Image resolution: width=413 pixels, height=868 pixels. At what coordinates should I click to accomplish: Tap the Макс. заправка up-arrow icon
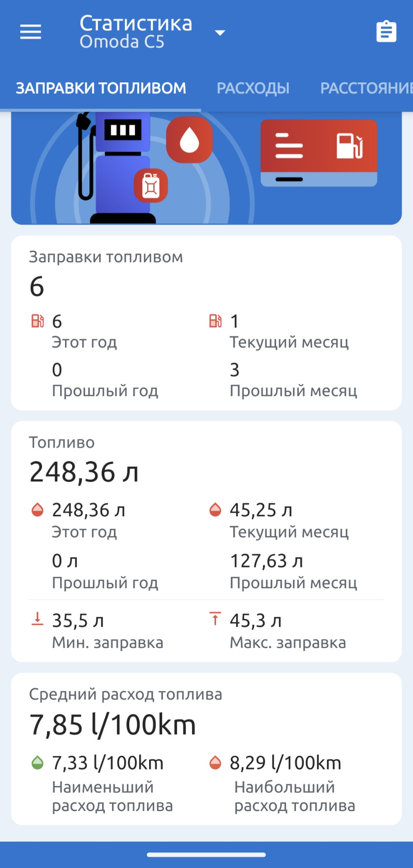coord(216,619)
